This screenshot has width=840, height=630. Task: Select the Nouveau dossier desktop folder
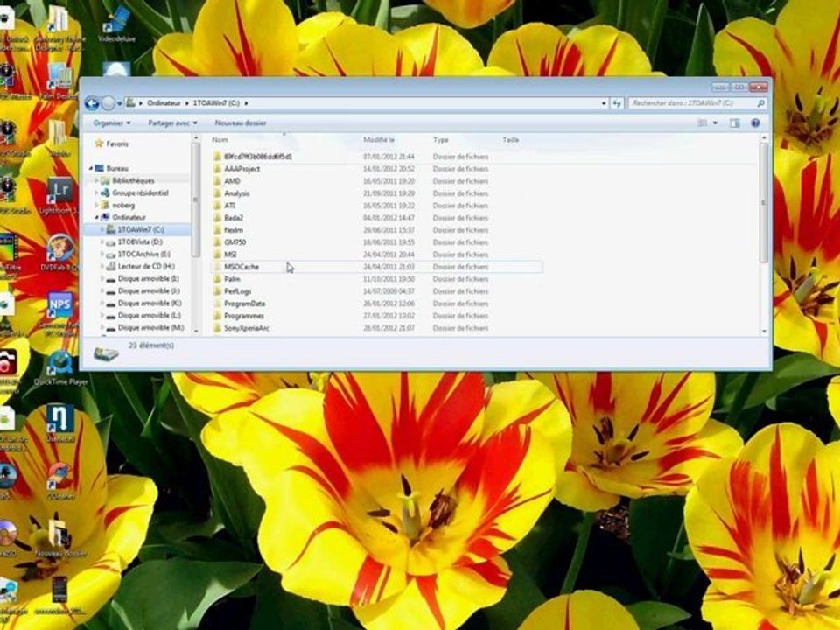tap(59, 538)
